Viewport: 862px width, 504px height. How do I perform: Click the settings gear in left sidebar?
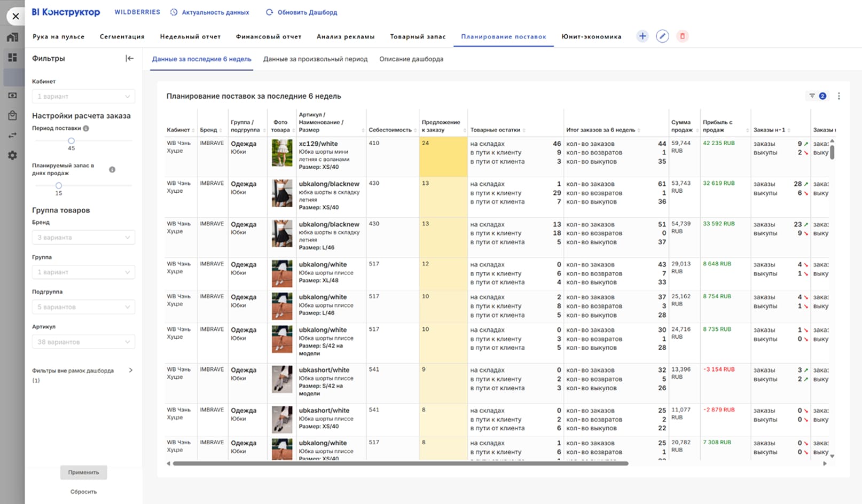point(12,155)
